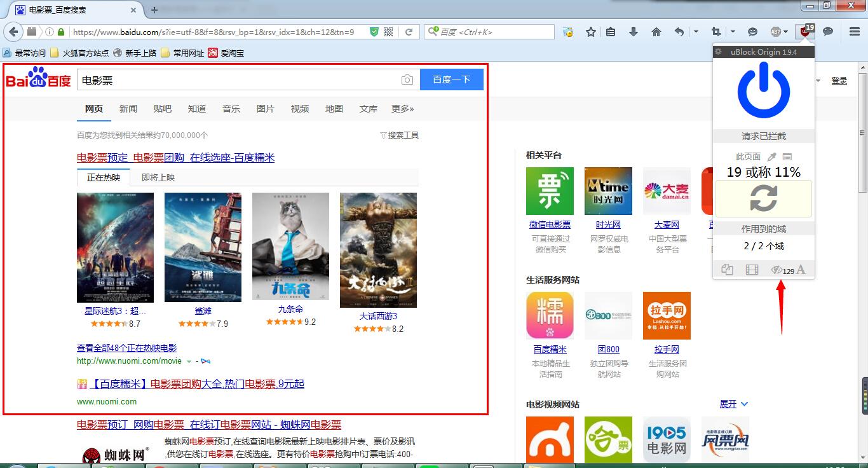Click the screenshot crop toolbar icon
The width and height of the screenshot is (868, 468).
click(x=716, y=32)
